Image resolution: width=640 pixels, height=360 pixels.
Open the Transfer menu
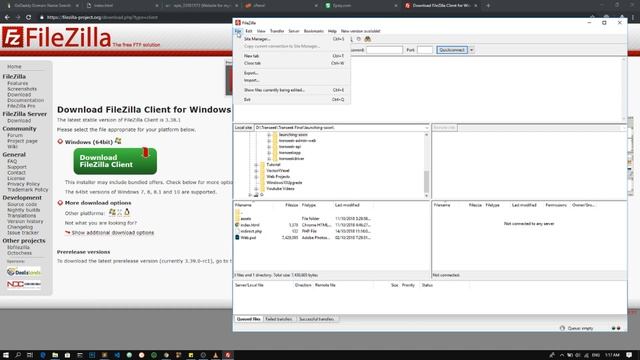pyautogui.click(x=277, y=31)
